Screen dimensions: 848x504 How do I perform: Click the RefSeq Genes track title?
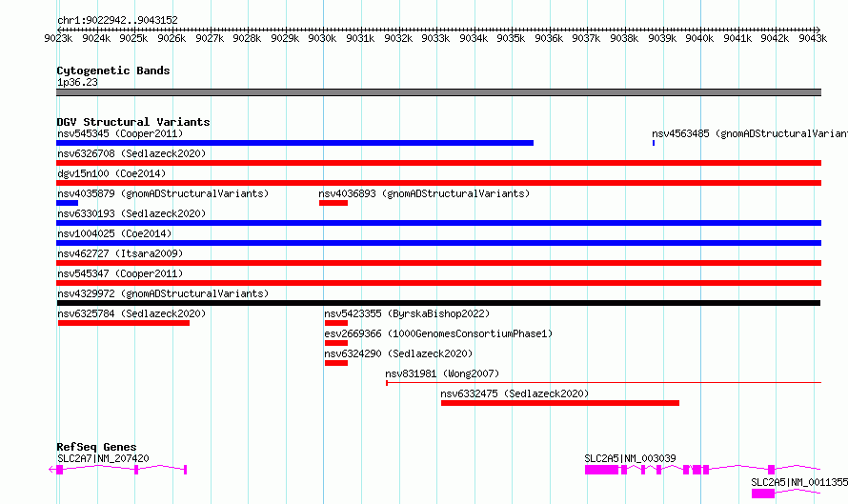tap(96, 447)
